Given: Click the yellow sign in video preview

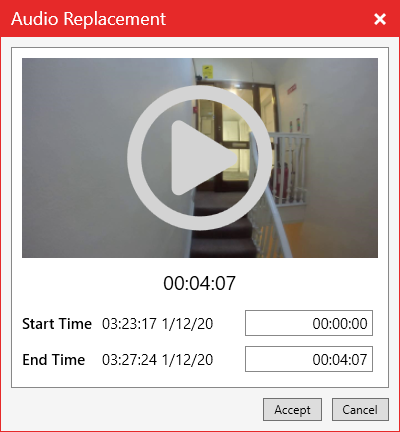Looking at the screenshot, I should [207, 72].
